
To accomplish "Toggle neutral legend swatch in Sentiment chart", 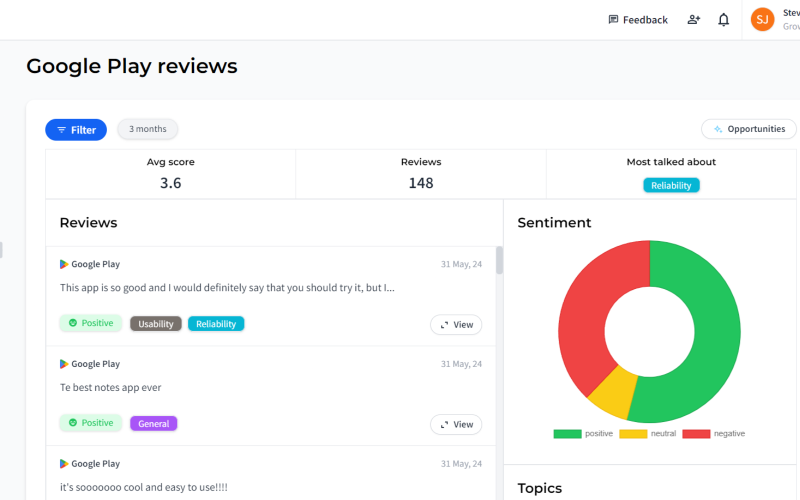I will coord(633,434).
